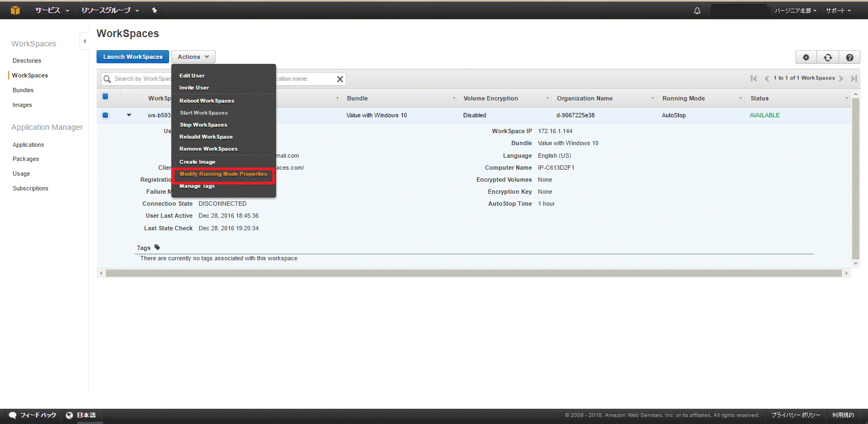
Task: Open the Actions dropdown
Action: [193, 57]
